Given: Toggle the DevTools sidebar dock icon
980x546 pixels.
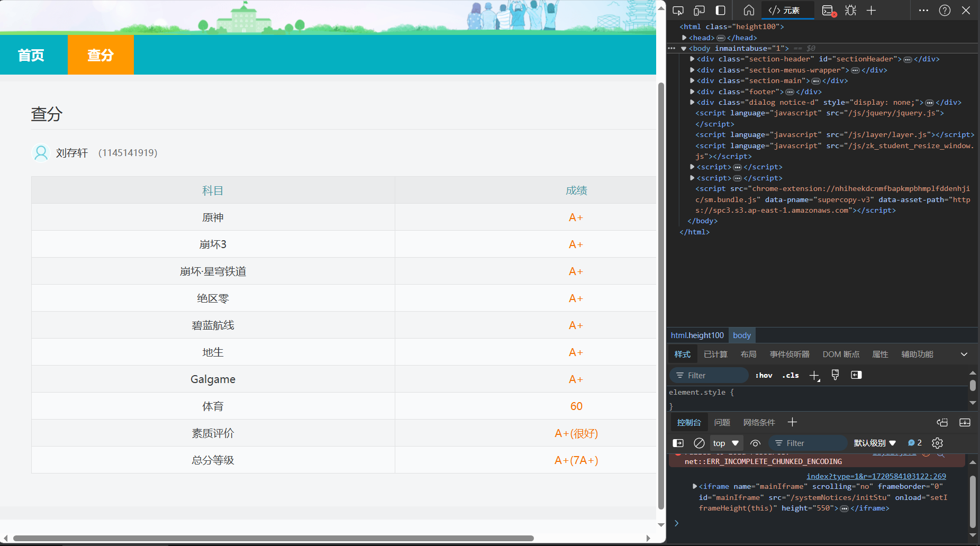Looking at the screenshot, I should point(720,10).
